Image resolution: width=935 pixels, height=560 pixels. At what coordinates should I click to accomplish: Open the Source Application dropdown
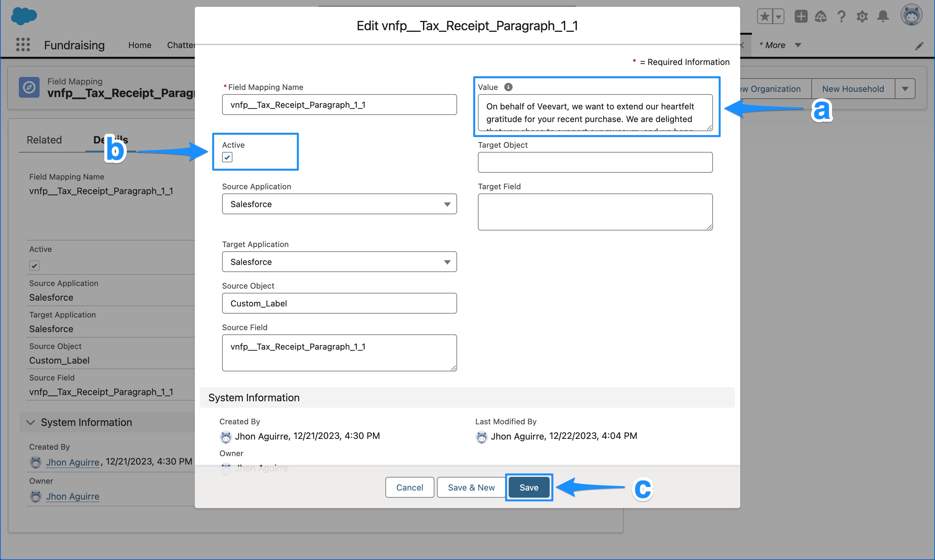pos(447,204)
